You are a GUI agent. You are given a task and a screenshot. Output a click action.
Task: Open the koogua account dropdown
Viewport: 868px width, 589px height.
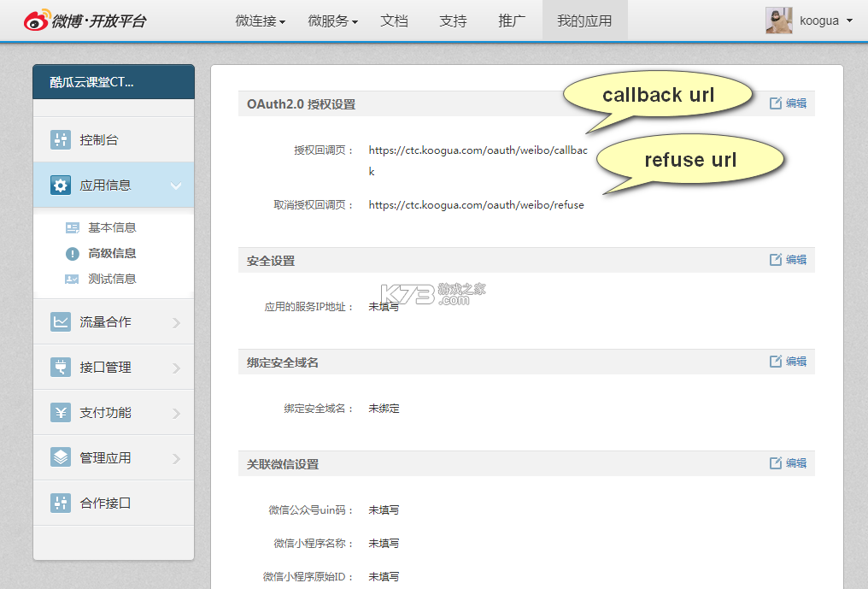tap(850, 21)
